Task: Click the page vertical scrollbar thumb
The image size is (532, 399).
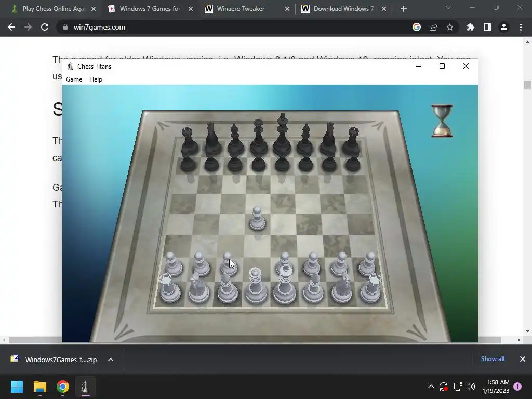Action: (527, 85)
